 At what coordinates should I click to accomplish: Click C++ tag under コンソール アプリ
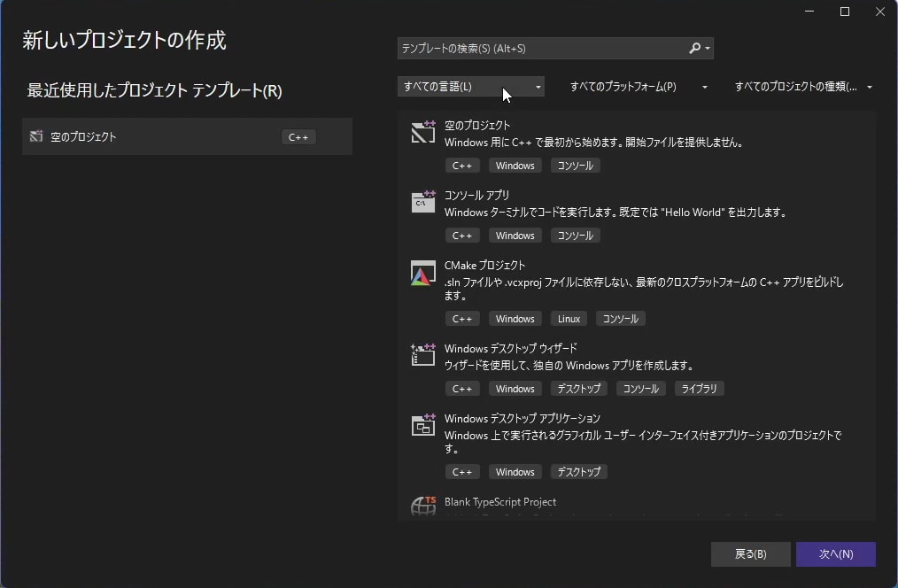462,236
